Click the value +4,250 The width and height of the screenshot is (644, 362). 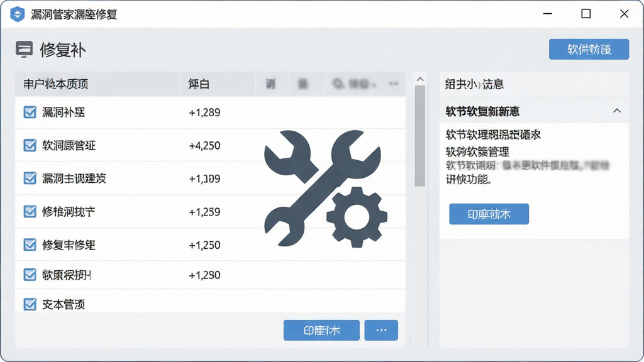click(x=204, y=146)
